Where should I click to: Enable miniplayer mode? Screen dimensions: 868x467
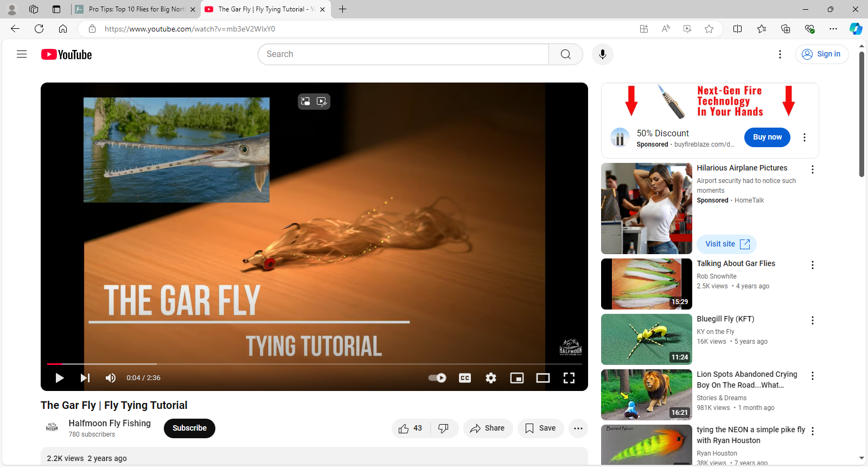(517, 378)
